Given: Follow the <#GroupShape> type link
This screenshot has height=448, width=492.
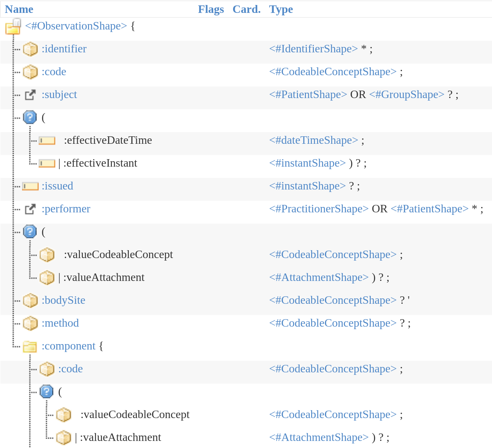Looking at the screenshot, I should [406, 95].
